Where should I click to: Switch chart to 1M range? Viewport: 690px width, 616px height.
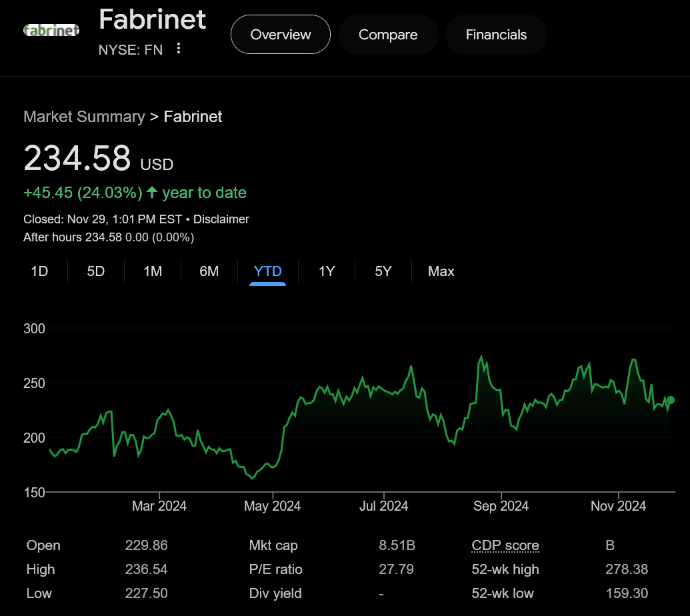(153, 271)
